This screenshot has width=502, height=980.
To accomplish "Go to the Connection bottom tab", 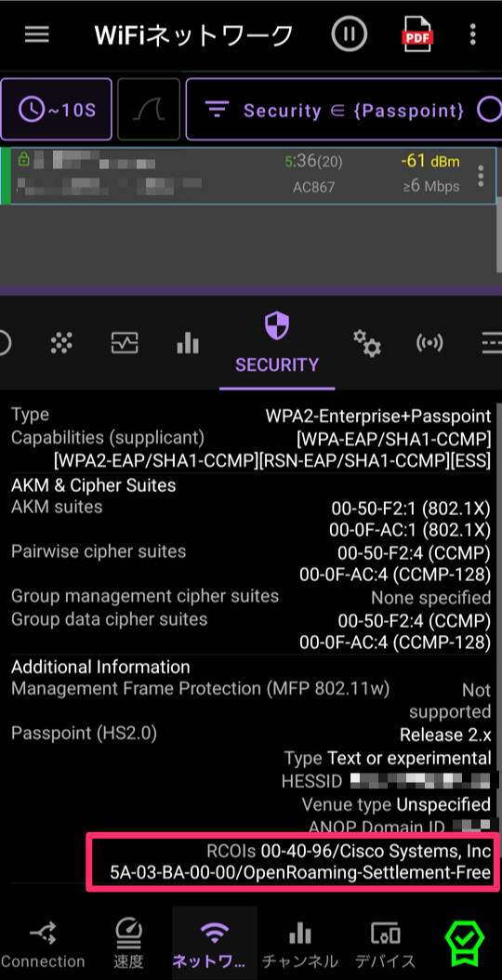I will [x=43, y=943].
